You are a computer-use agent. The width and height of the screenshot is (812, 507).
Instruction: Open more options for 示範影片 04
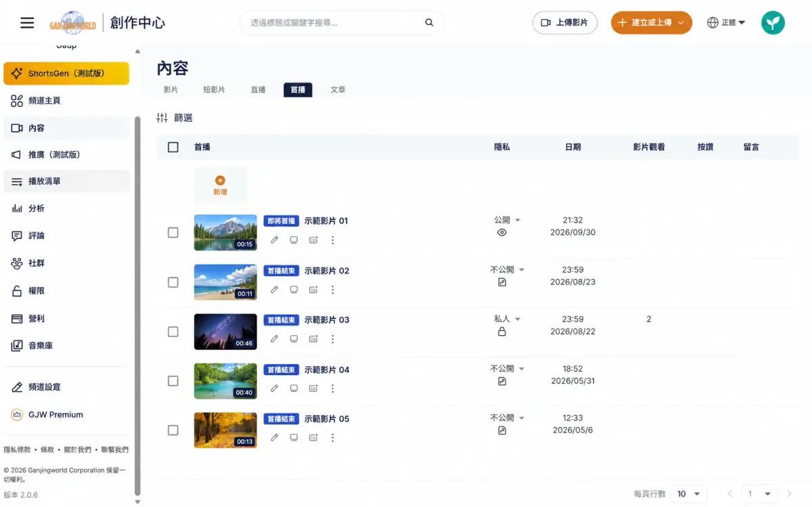pyautogui.click(x=332, y=389)
